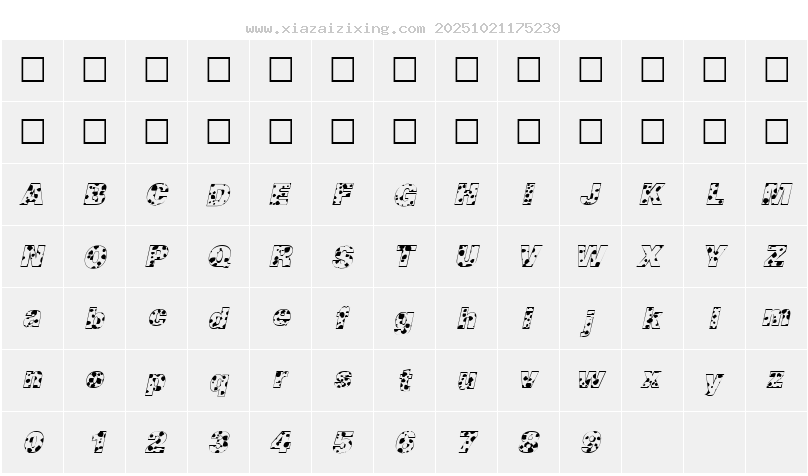This screenshot has width=808, height=476.
Task: Click the lowercase j glyph cell
Action: coord(591,318)
